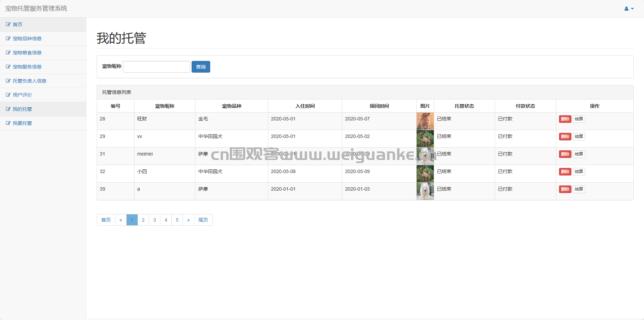644x320 pixels.
Task: Delete the record for 旺财
Action: coord(565,119)
